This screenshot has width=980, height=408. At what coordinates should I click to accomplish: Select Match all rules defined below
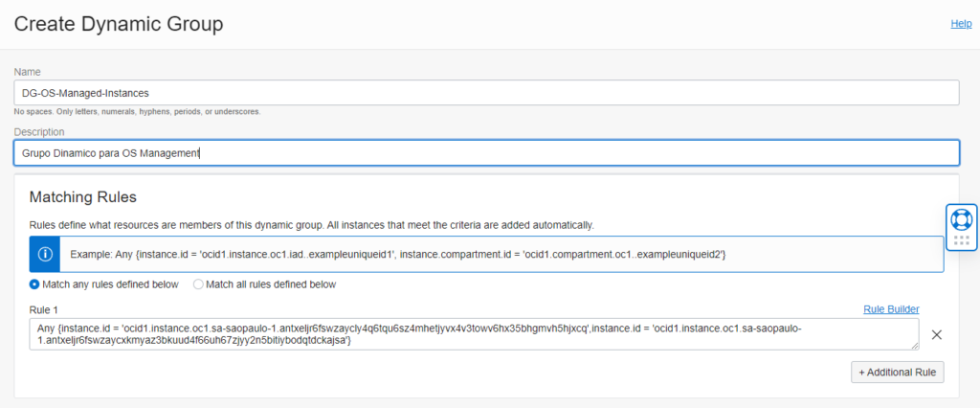pos(198,284)
